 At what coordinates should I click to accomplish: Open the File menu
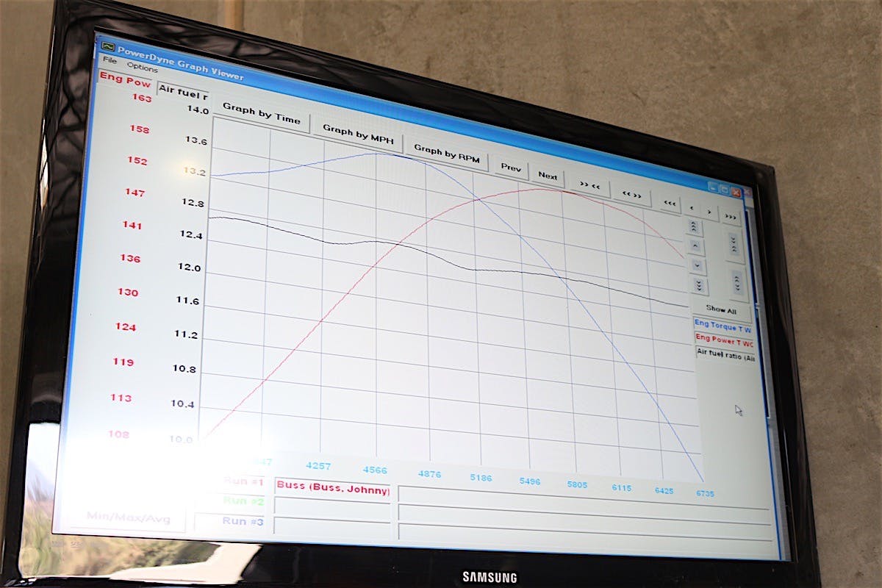click(110, 60)
